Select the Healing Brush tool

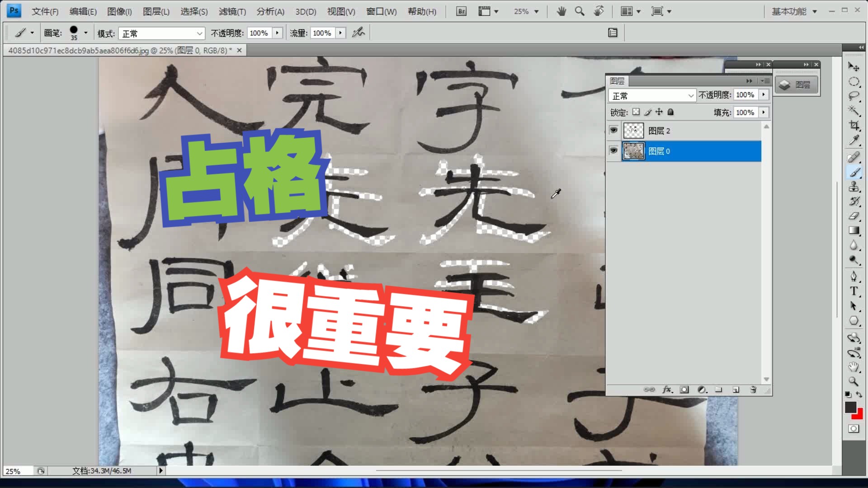coord(854,157)
